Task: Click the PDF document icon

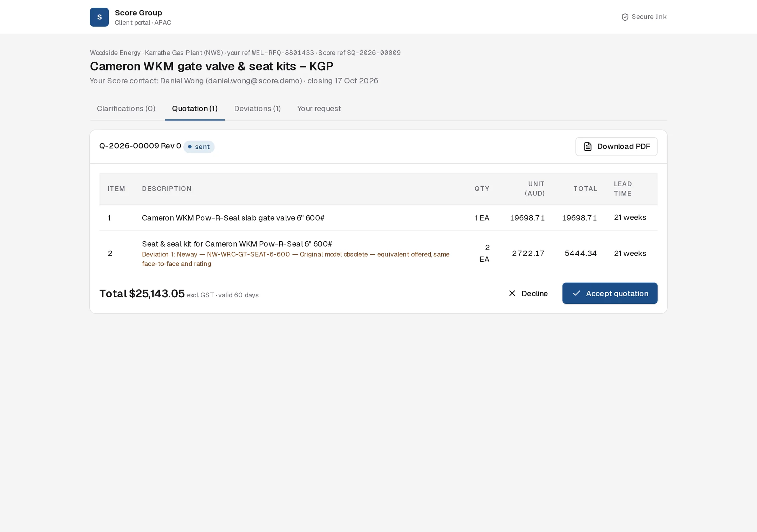Action: pyautogui.click(x=588, y=146)
